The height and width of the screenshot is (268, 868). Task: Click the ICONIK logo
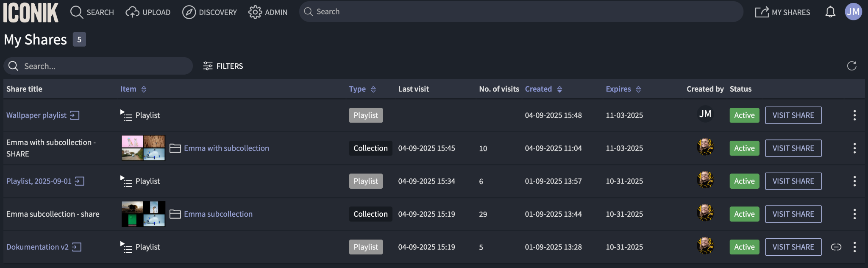(x=31, y=12)
